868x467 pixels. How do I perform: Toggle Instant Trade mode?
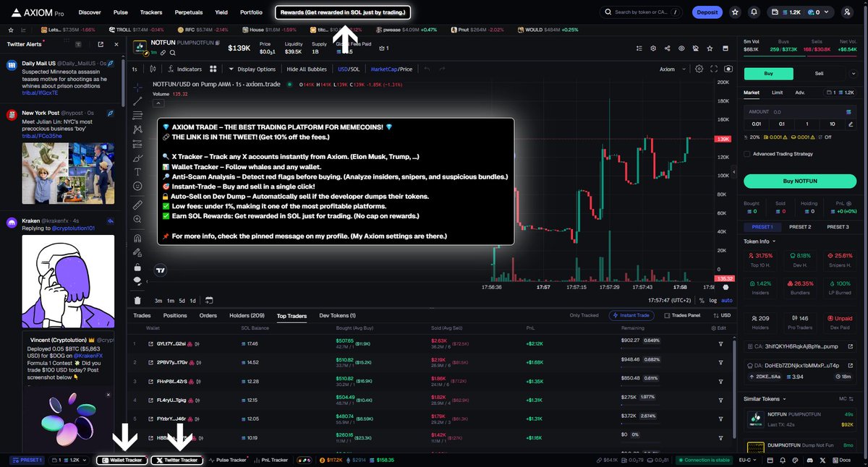point(630,315)
